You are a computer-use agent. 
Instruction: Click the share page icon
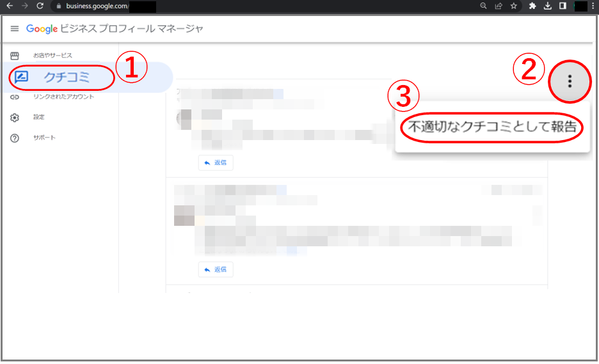click(x=499, y=6)
